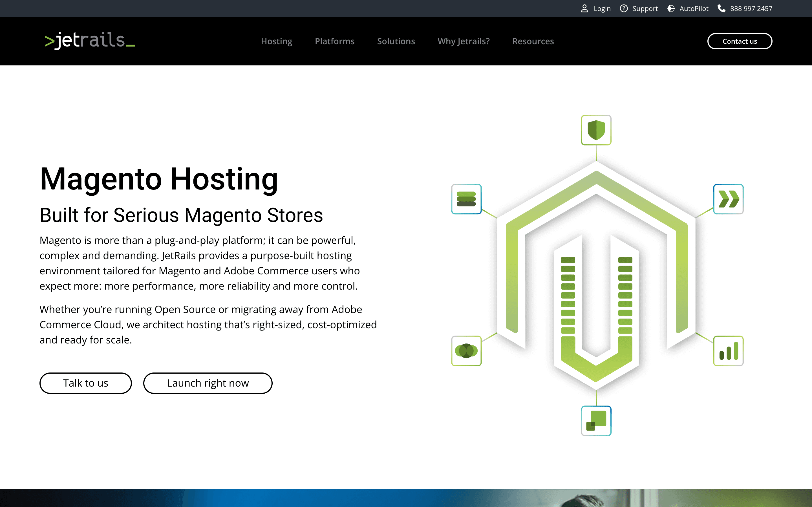Click the stacked layers database icon

[x=466, y=199]
